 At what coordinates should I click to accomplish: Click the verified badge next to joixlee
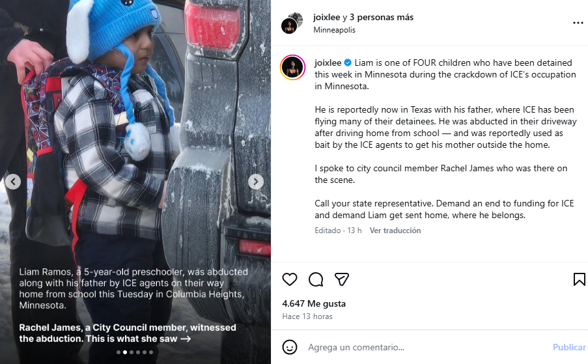pos(348,63)
